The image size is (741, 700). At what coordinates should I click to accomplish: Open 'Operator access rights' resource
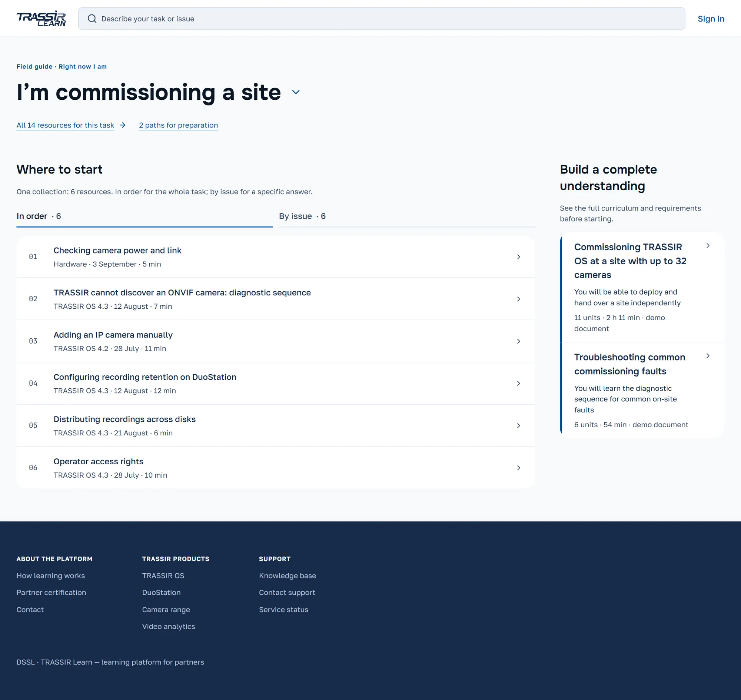pos(276,468)
